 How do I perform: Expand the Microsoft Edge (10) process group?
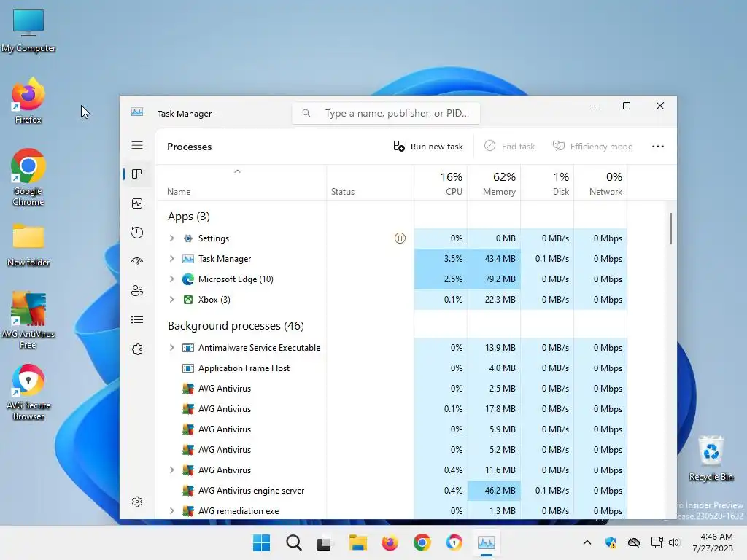(x=171, y=279)
